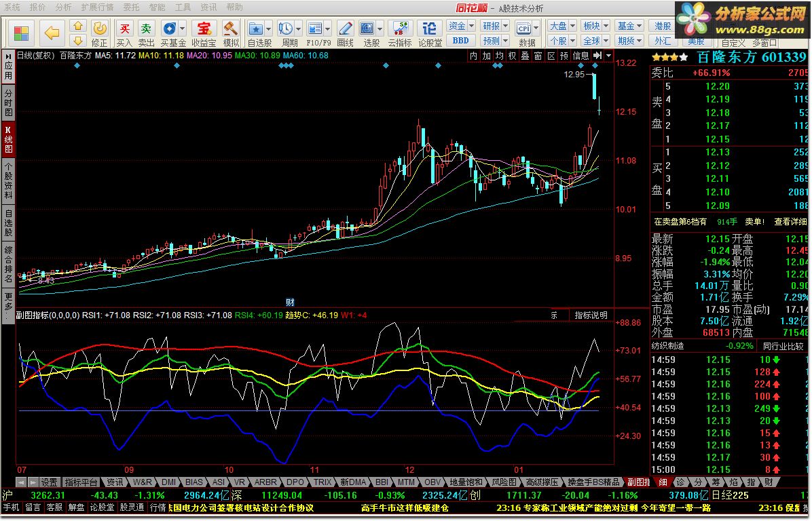Click the 财 marker on the chart
Screen dimensions: 812x521
[x=290, y=302]
